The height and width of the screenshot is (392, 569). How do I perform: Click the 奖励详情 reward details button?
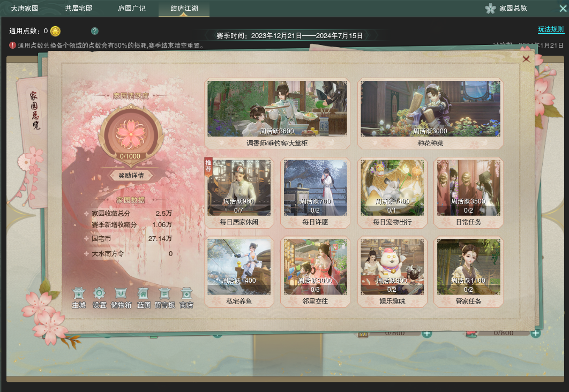pos(131,176)
